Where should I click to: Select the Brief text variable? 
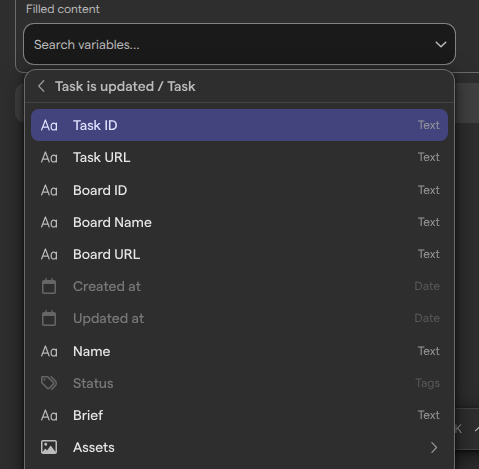coord(239,415)
